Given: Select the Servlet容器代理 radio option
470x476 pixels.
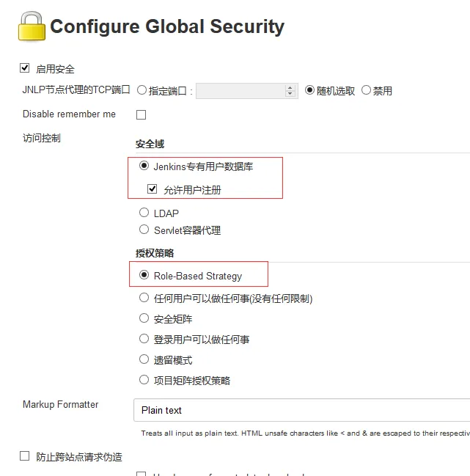Looking at the screenshot, I should click(x=144, y=230).
